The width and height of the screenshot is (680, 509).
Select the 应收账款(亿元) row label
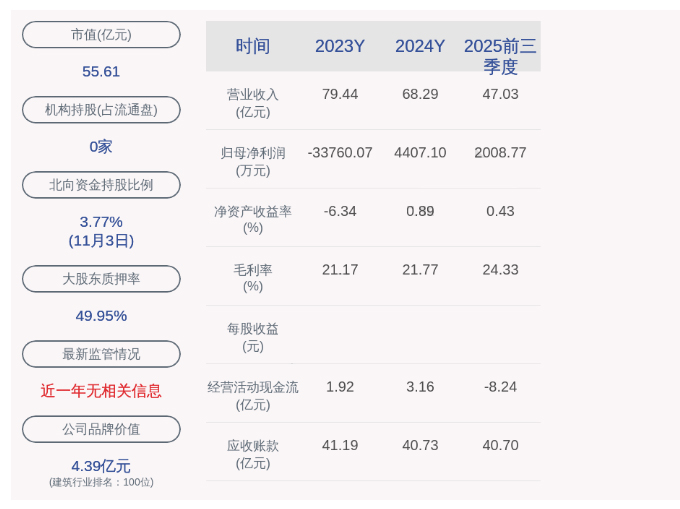point(253,454)
